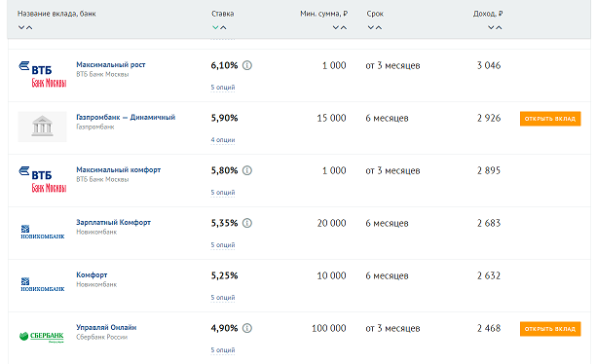Open deposit for Управляй Онлайн
This screenshot has height=364, width=596.
[x=550, y=329]
